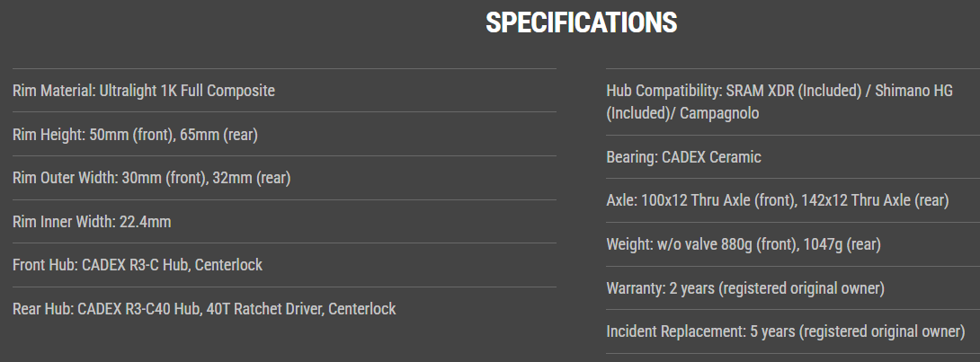980x362 pixels.
Task: Click the SPECIFICATIONS heading
Action: coord(581,22)
